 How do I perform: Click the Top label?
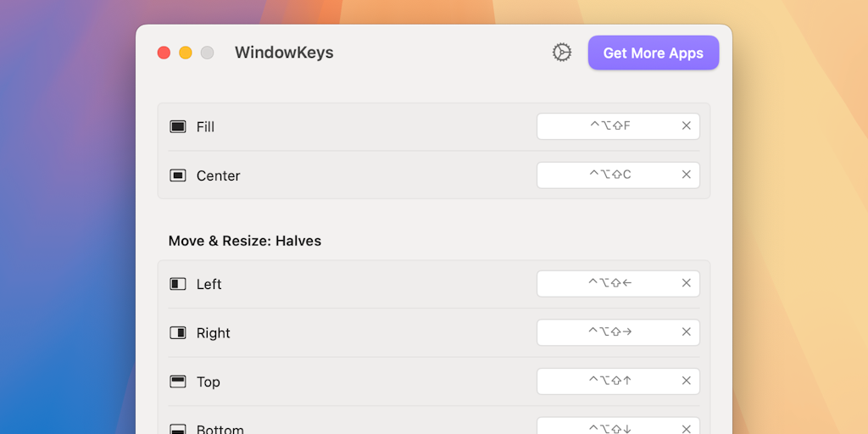209,382
